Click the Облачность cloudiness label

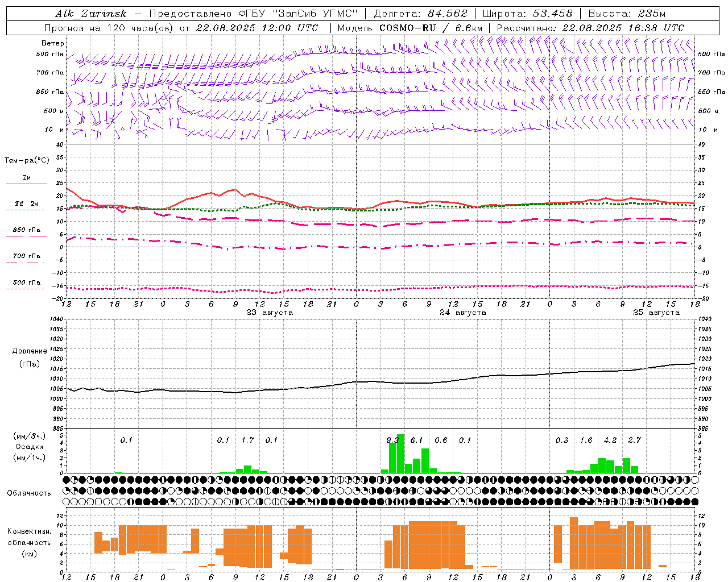(29, 493)
